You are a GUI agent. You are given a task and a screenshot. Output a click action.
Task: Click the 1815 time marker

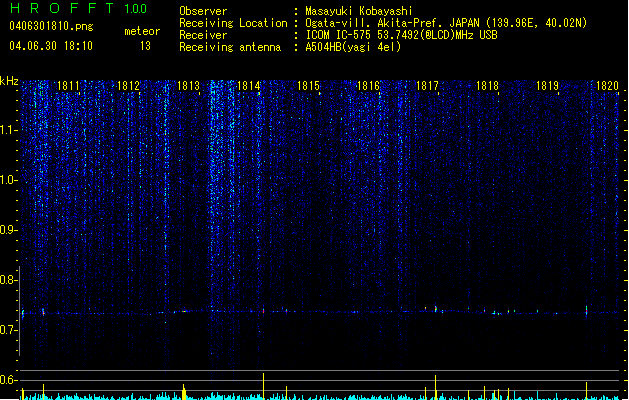click(308, 85)
